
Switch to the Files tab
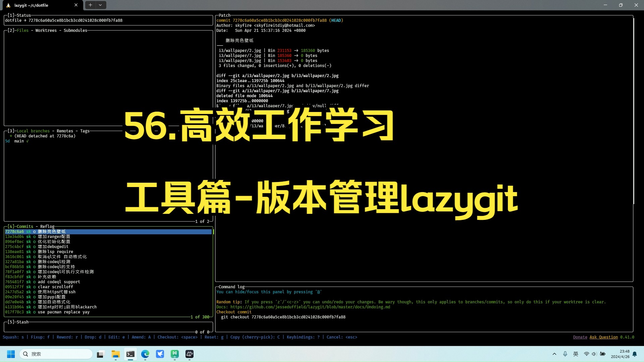click(x=22, y=31)
